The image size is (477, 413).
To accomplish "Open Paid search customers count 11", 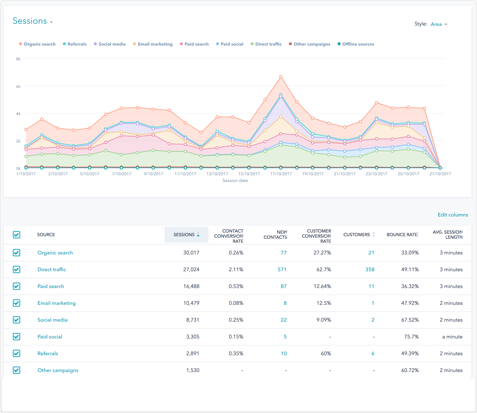I will [x=371, y=286].
